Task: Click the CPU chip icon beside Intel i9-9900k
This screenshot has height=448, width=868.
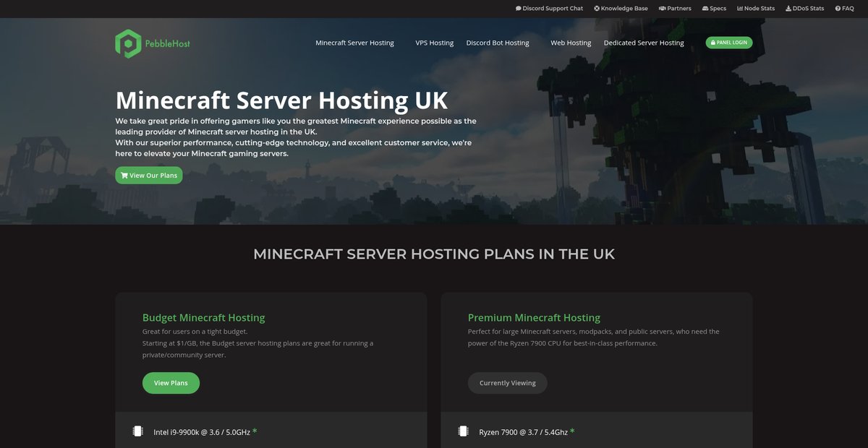Action: [137, 431]
